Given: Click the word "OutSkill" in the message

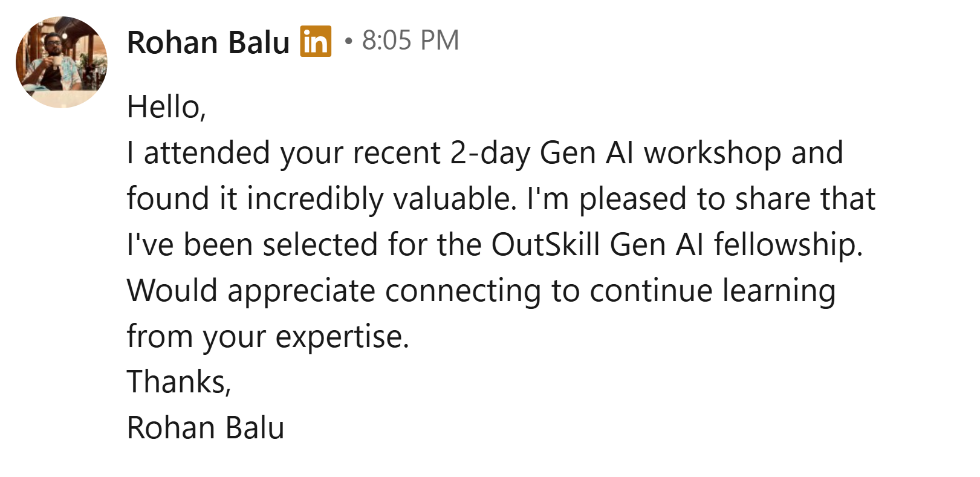Looking at the screenshot, I should 545,245.
